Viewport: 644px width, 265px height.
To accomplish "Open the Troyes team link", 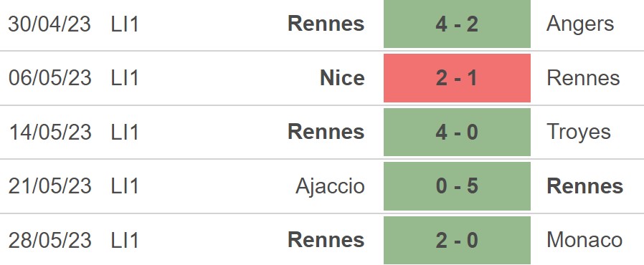I will click(579, 133).
